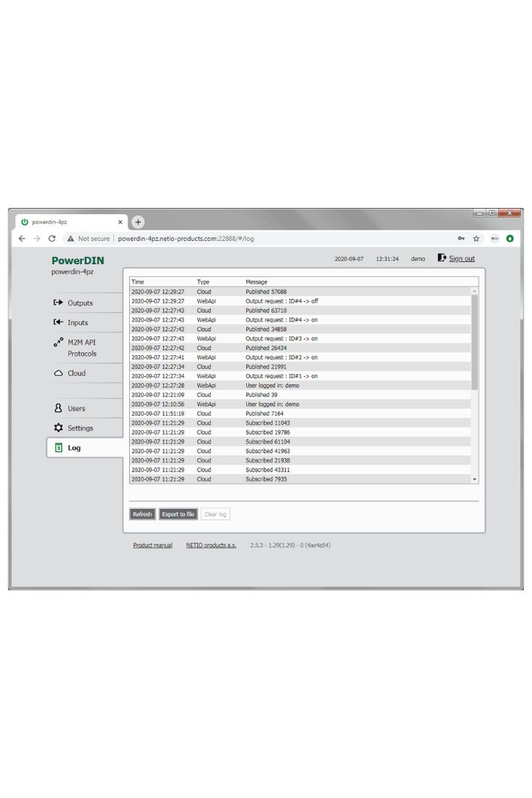Open the Cloud settings page

pos(76,373)
